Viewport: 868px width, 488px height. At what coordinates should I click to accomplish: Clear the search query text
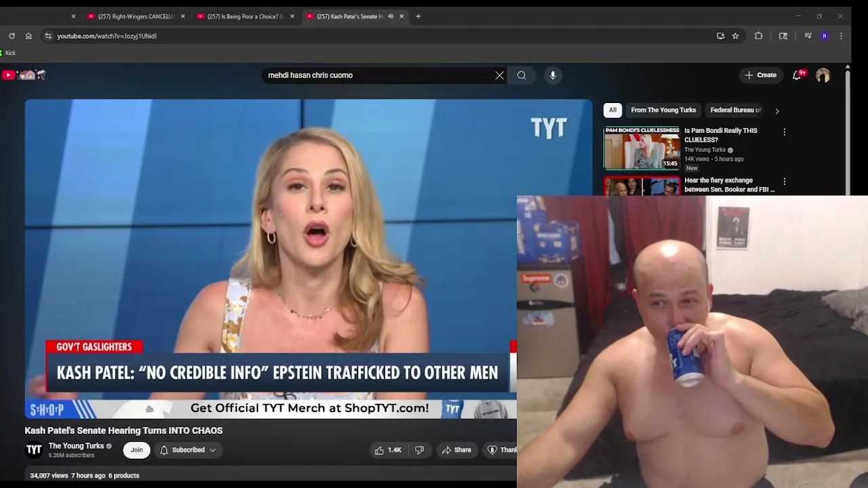pyautogui.click(x=500, y=75)
